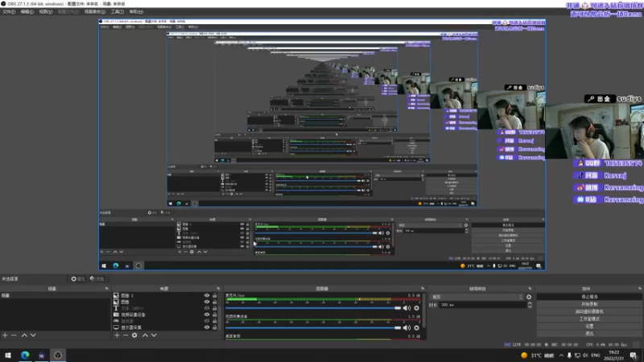The image size is (644, 362).
Task: Pop out the 转场特效 dock panel
Action: [530, 289]
